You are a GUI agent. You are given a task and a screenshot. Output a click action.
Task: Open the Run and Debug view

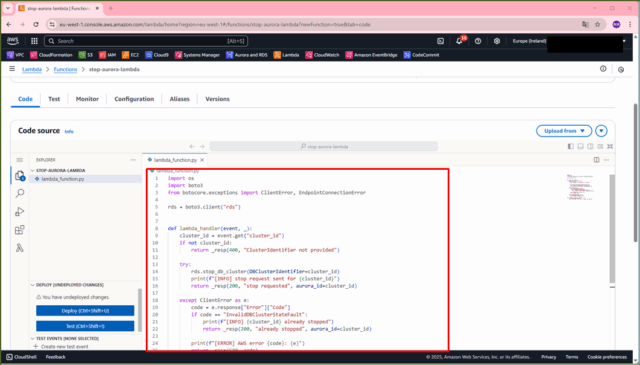20,211
